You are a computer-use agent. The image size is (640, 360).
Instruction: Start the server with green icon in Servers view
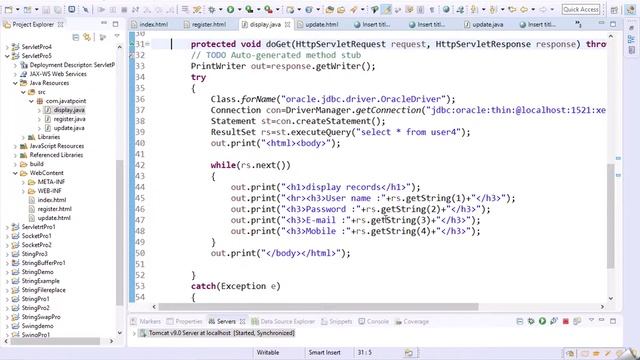tap(542, 321)
